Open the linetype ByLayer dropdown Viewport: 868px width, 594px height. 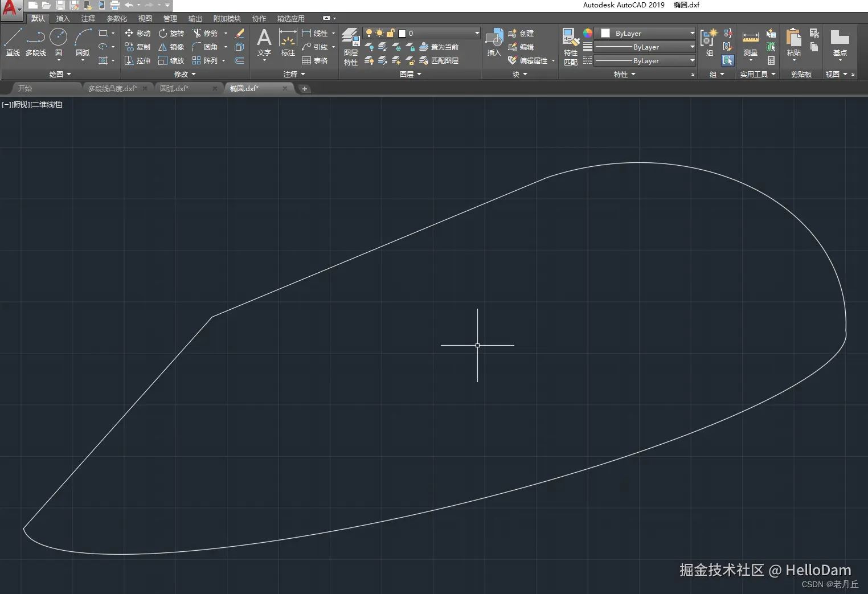coord(645,60)
